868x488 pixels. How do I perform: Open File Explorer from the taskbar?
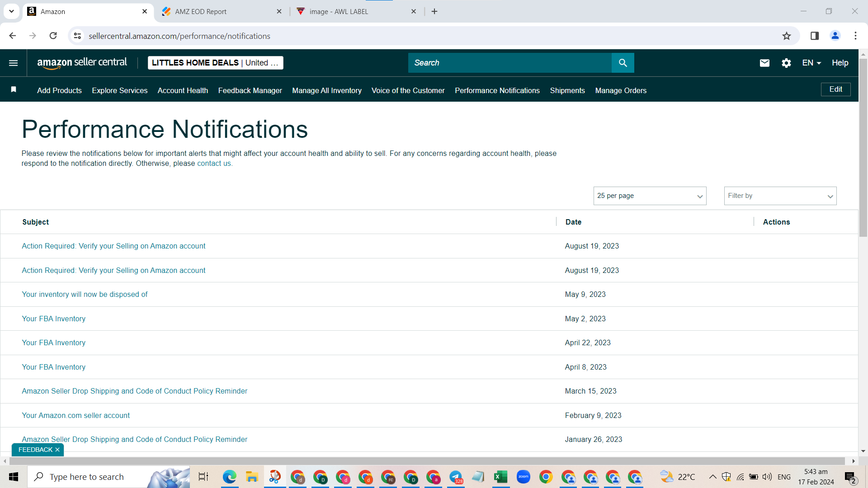coord(252,477)
